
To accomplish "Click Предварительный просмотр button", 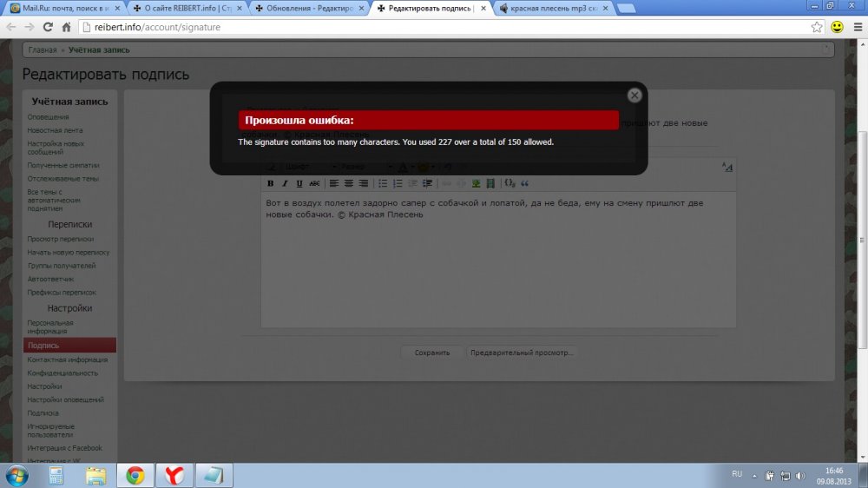I will pos(522,353).
